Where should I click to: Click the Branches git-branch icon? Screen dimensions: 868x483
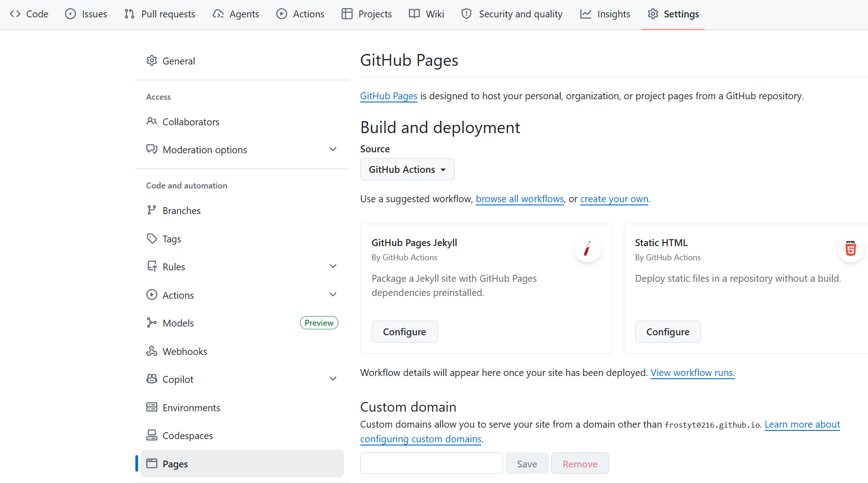tap(152, 210)
